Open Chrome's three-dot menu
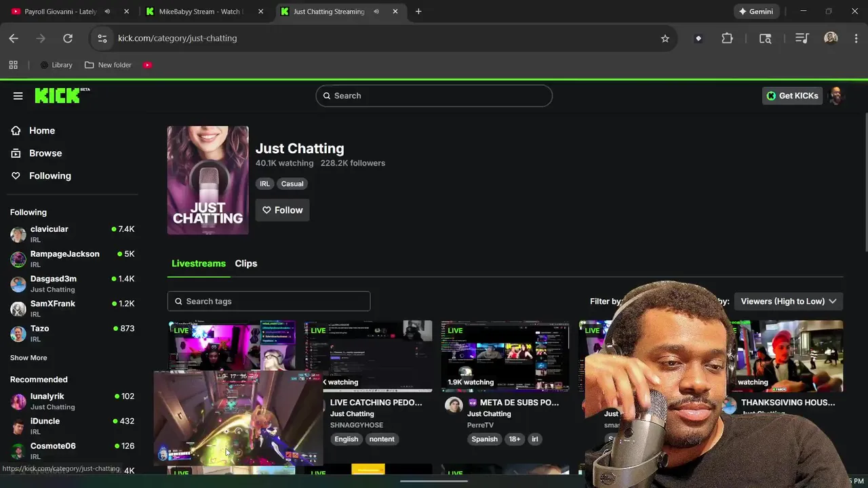 [856, 39]
